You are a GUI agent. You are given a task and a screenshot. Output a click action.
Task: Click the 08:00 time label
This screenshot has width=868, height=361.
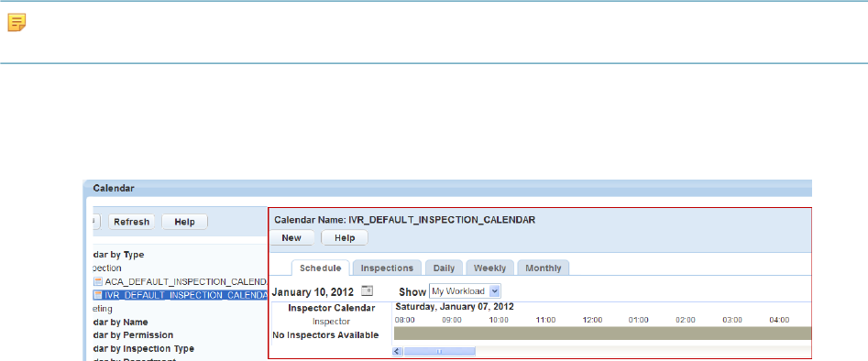pos(404,320)
